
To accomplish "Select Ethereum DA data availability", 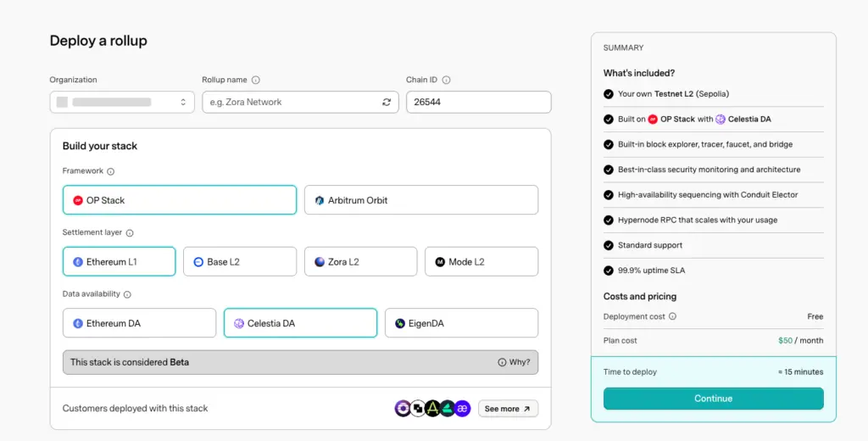I will pyautogui.click(x=139, y=323).
